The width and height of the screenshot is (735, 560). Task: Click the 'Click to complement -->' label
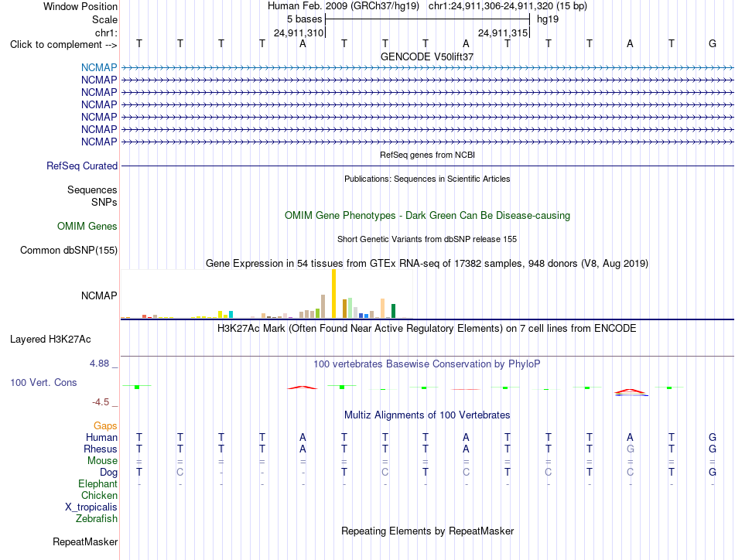63,45
